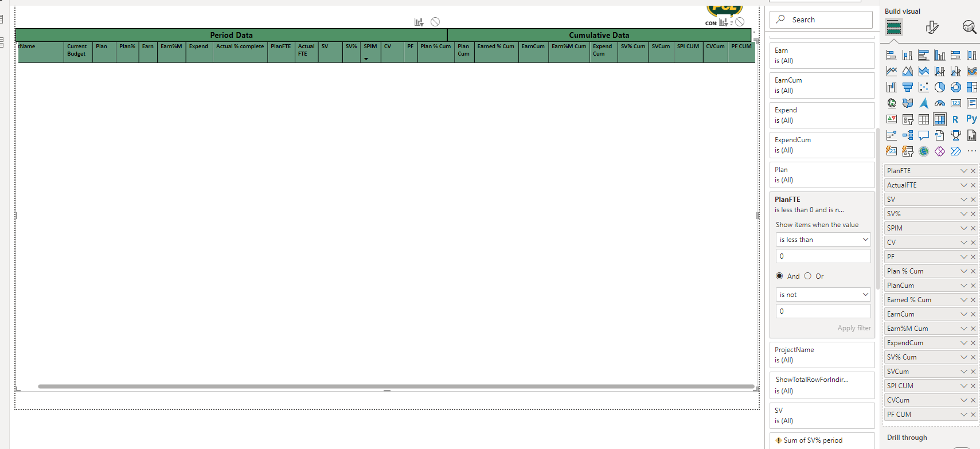Click the SPIM column header
980x449 pixels.
click(370, 51)
